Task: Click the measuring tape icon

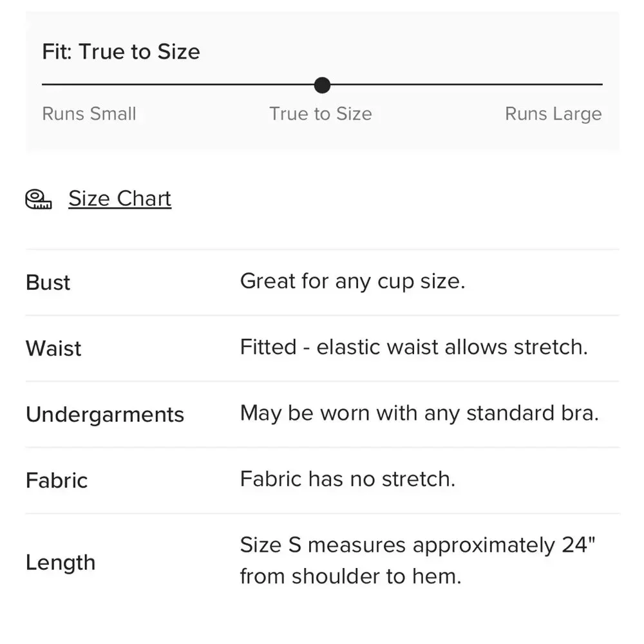Action: pos(39,200)
